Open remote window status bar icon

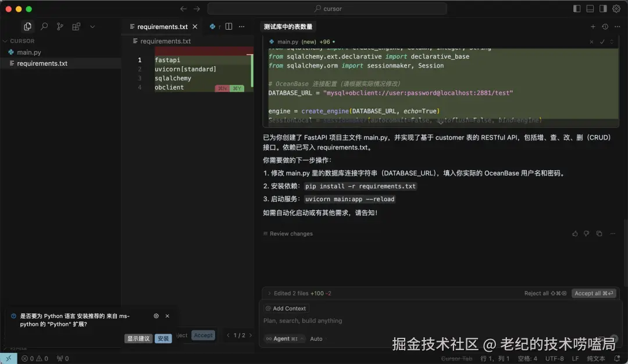8,358
